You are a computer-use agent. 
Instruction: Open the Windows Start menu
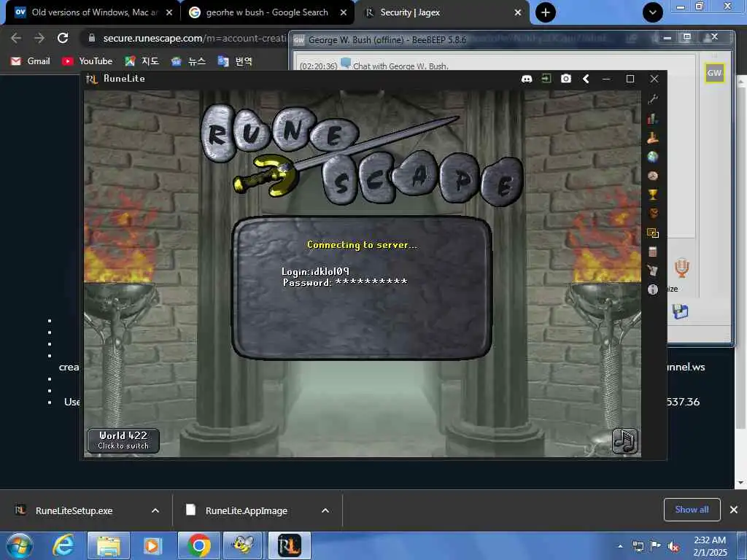pos(18,545)
